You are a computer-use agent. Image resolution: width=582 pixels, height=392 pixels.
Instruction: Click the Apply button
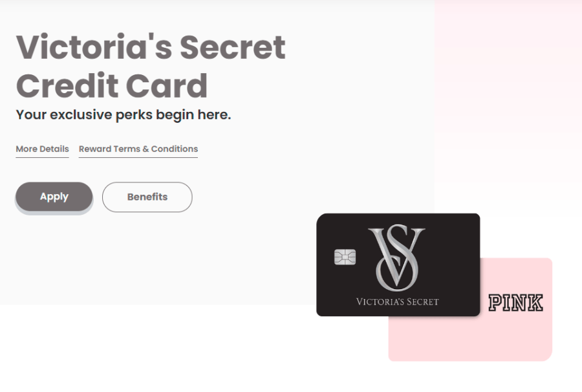(54, 197)
